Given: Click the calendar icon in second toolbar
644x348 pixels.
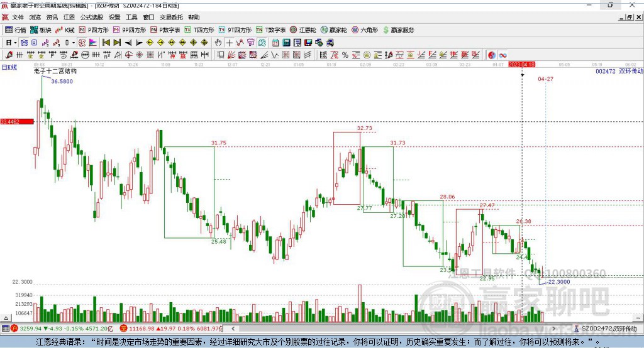Looking at the screenshot, I should click(275, 43).
